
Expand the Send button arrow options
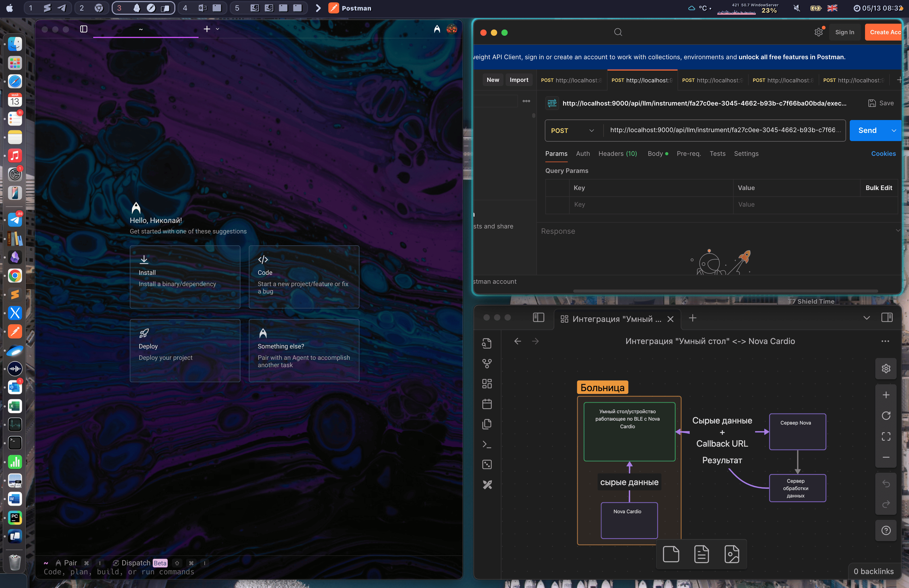pos(894,131)
